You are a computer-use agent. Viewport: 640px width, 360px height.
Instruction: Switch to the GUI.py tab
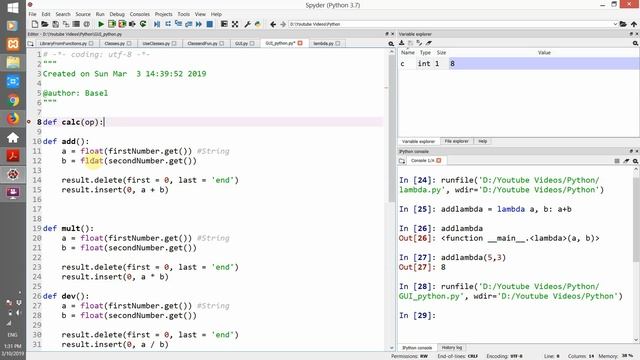pos(241,43)
